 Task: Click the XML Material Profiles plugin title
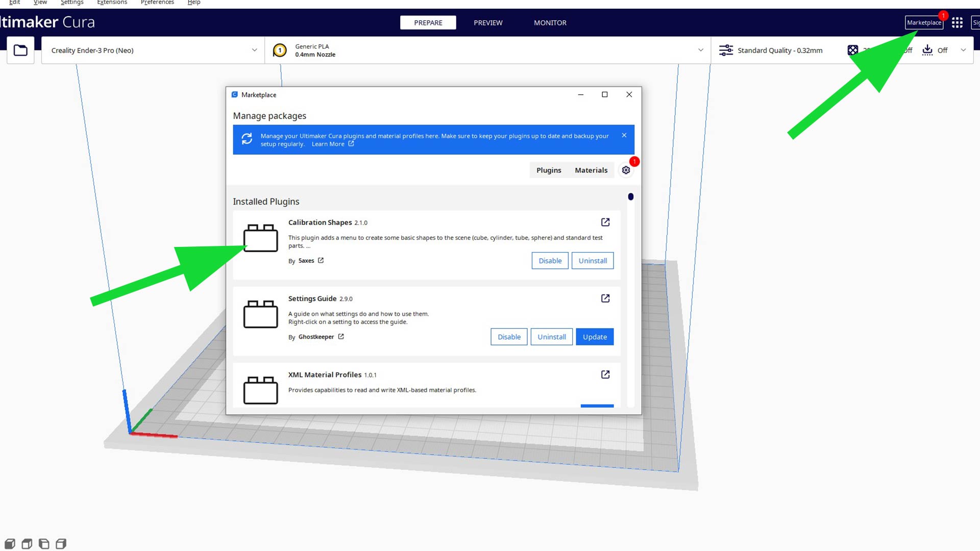(x=325, y=374)
